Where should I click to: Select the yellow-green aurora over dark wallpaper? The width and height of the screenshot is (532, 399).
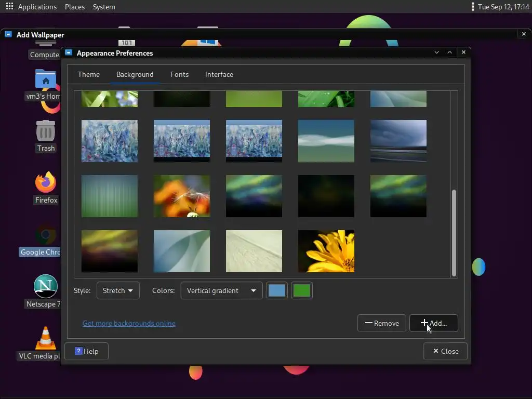(x=110, y=251)
